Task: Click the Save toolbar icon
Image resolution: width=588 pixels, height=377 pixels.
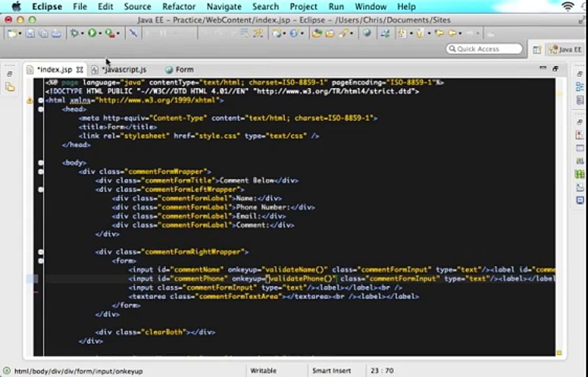Action: [x=30, y=34]
